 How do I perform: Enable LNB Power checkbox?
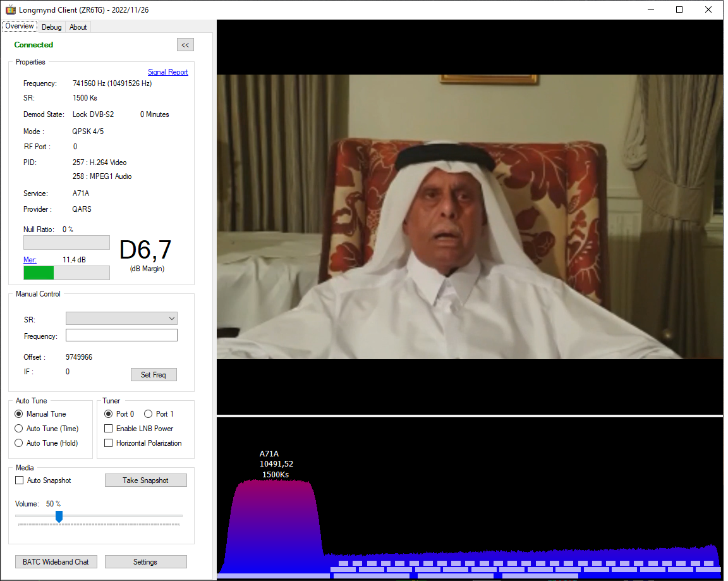tap(109, 429)
